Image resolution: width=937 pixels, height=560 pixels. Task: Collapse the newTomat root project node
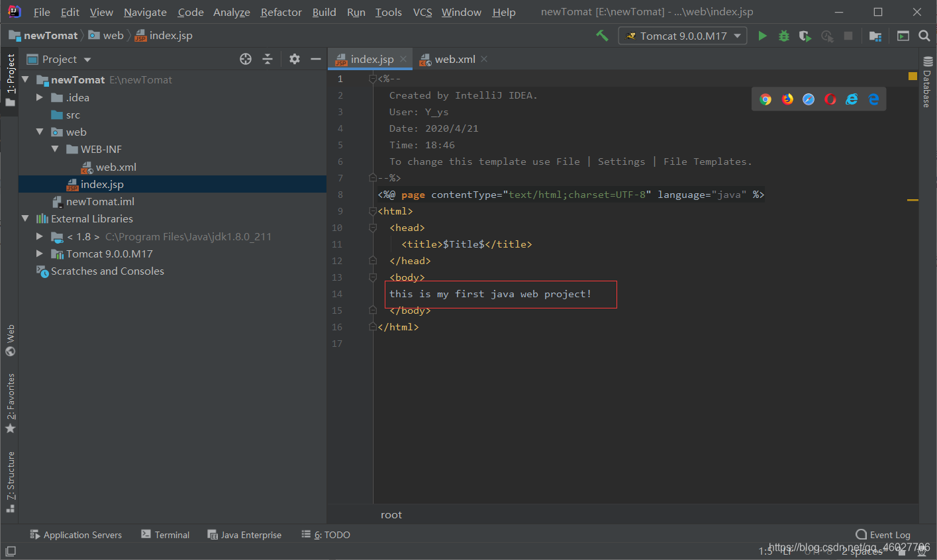pyautogui.click(x=25, y=79)
